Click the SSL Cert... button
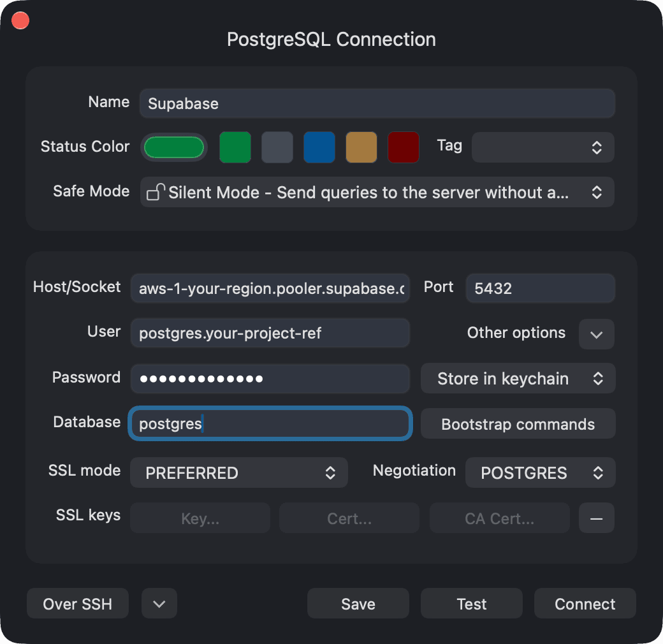 349,518
